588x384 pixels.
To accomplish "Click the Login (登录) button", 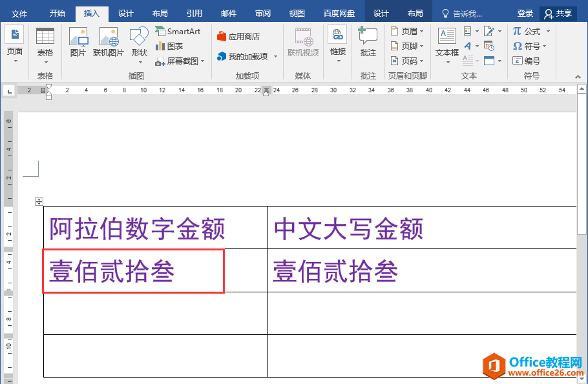I will pos(525,14).
